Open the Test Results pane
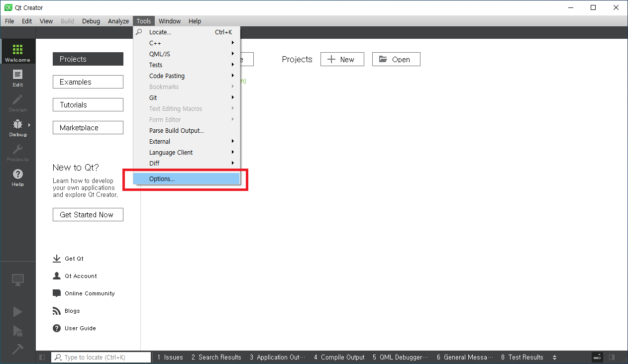628x364 pixels. (523, 357)
